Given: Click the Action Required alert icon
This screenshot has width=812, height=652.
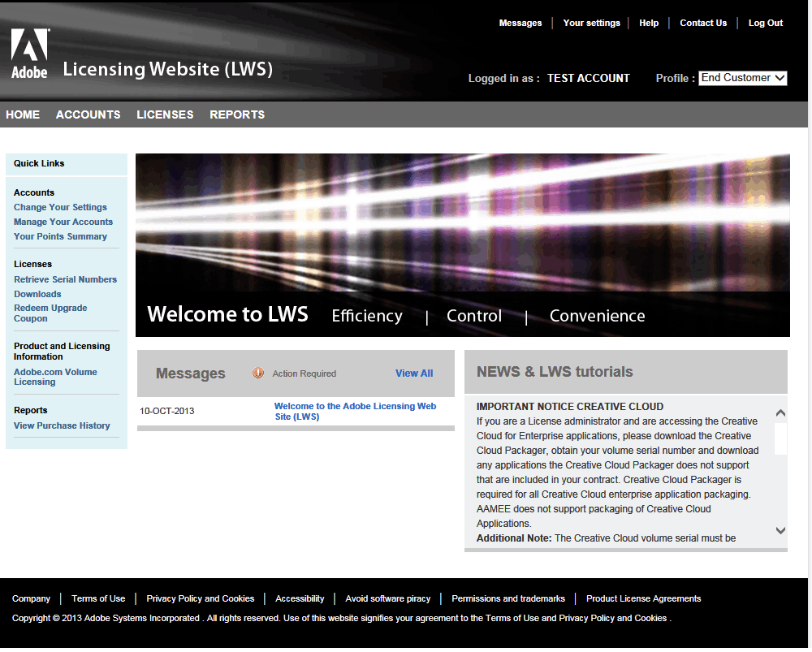Looking at the screenshot, I should point(258,373).
